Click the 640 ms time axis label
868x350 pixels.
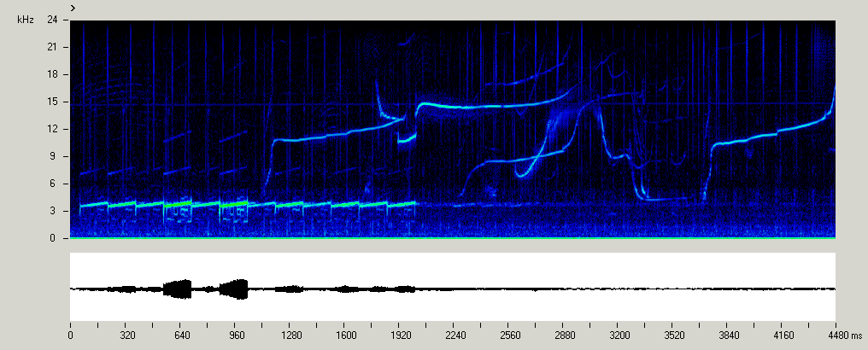point(182,335)
